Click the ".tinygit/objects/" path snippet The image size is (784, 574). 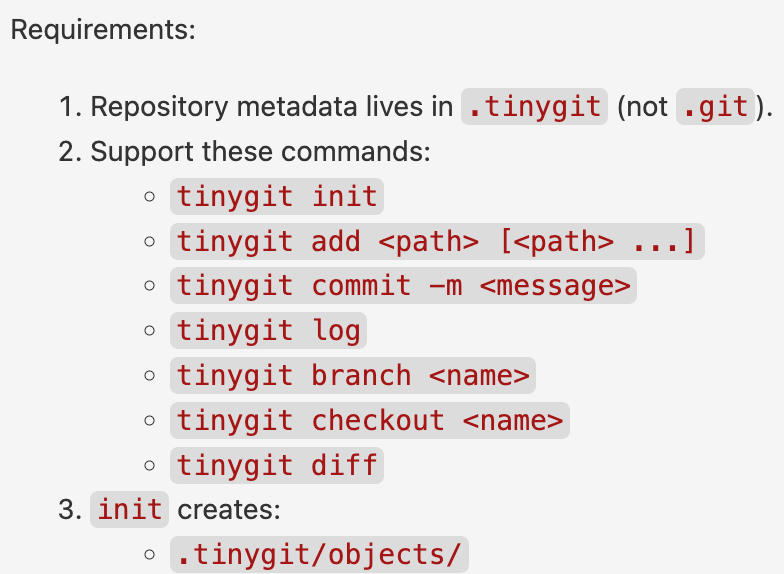319,554
